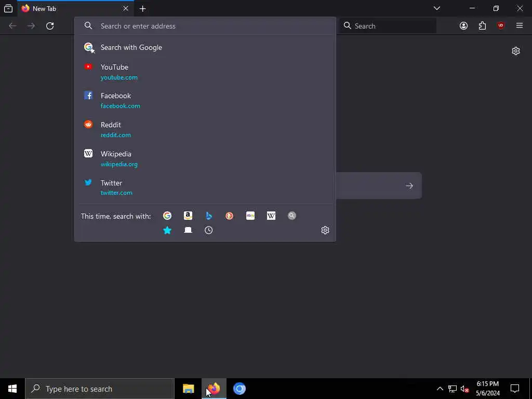List all tabs with chevron dropdown
The height and width of the screenshot is (399, 532).
click(x=437, y=8)
